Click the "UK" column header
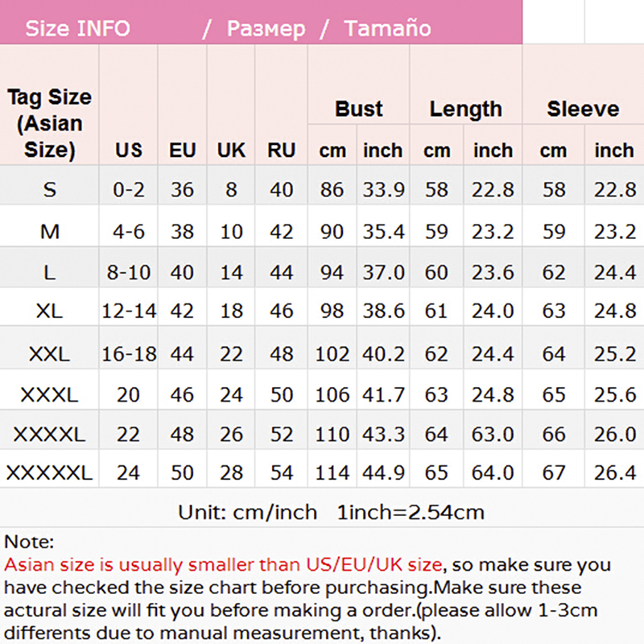Viewport: 644px width, 644px height. (x=231, y=150)
